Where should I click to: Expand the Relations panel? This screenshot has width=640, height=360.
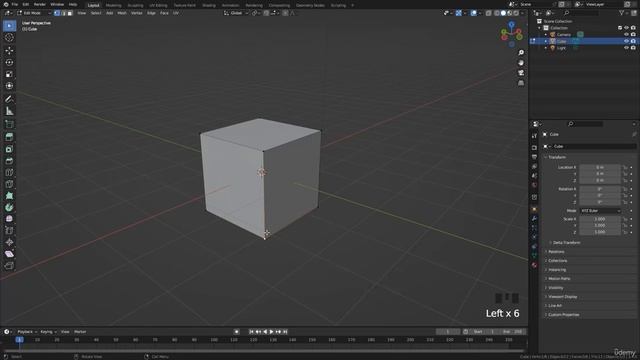(x=556, y=252)
